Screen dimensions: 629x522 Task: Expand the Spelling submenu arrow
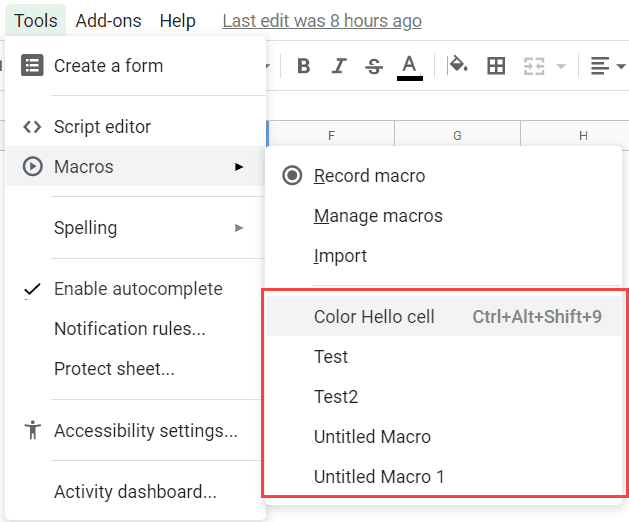(239, 228)
